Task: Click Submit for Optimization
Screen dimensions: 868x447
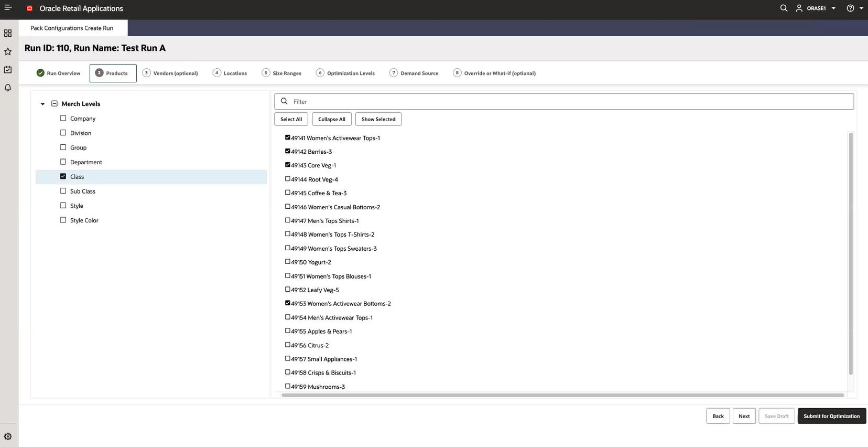Action: coord(832,416)
